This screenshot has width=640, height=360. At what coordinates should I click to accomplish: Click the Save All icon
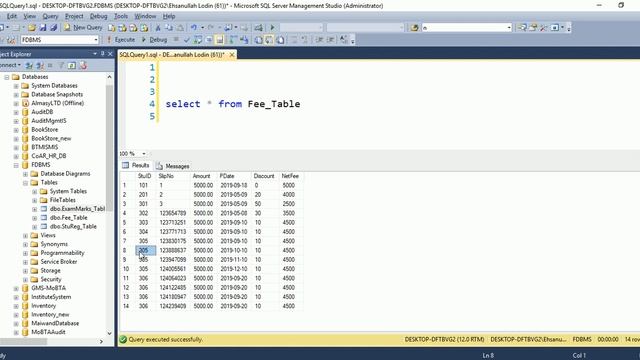(53, 27)
